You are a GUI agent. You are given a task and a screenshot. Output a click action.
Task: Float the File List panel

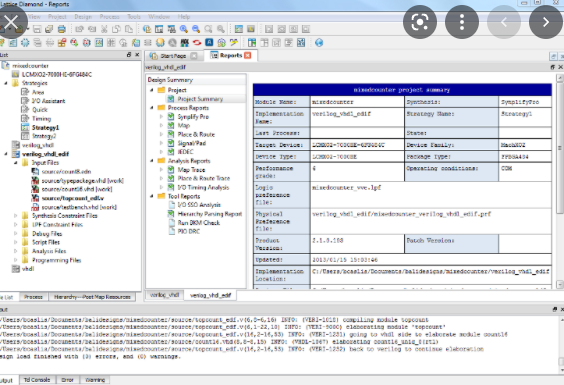129,55
